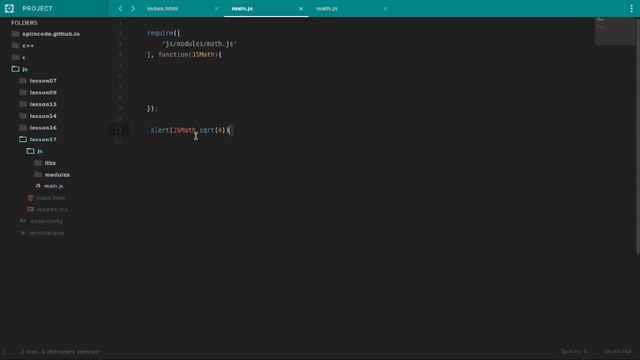Open the terminal.glue file
Screen dimensions: 640x360
[46, 233]
